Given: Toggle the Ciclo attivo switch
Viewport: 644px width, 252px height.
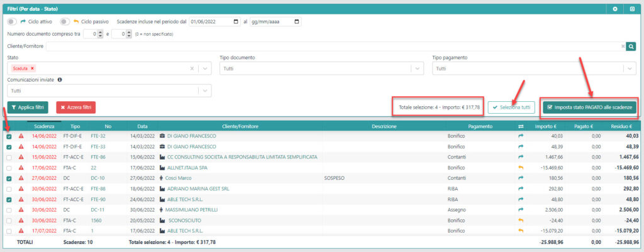Looking at the screenshot, I should coord(12,21).
